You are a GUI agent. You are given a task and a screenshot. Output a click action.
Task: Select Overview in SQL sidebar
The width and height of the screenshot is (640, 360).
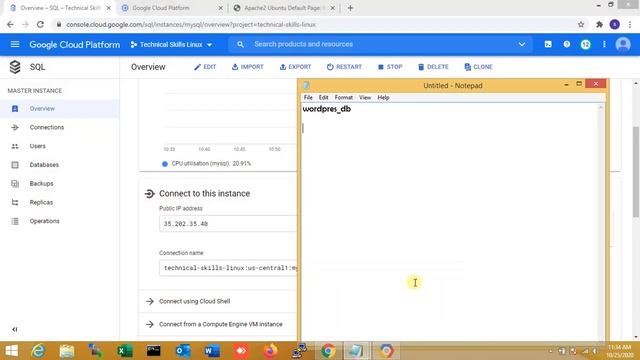click(60, 109)
